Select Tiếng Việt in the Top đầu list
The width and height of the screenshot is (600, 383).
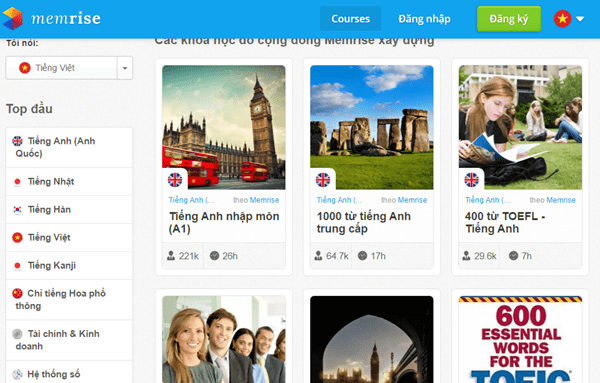coord(69,238)
